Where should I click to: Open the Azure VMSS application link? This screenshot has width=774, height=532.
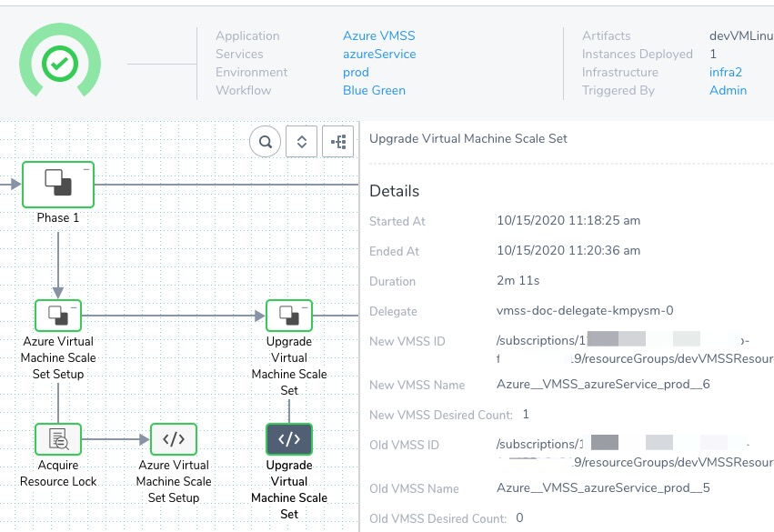pos(379,35)
